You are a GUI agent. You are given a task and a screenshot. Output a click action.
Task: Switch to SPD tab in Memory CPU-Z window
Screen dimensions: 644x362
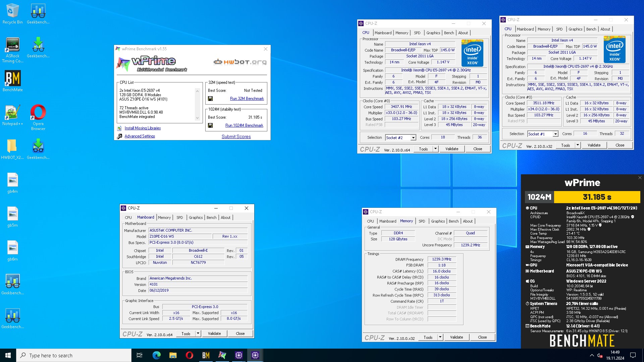[422, 221]
